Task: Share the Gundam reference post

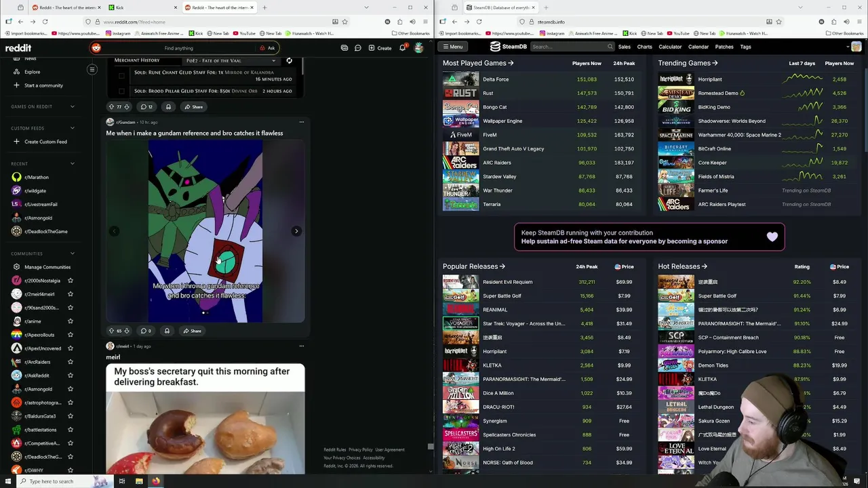Action: [193, 331]
